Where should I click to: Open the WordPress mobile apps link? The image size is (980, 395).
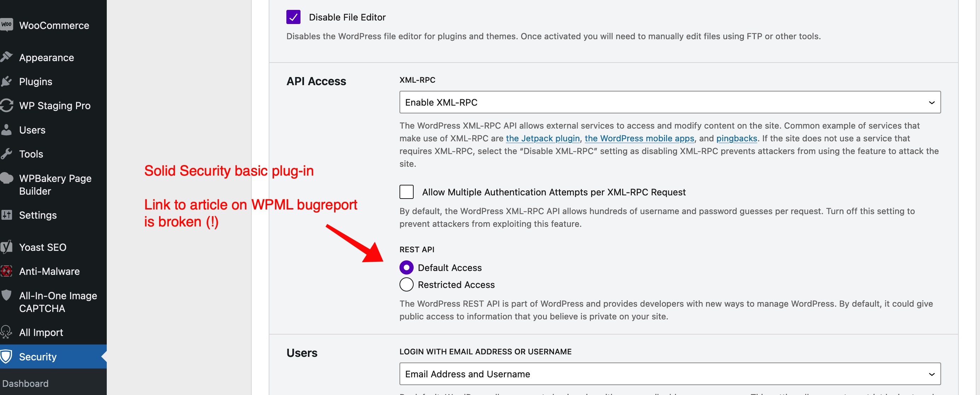pyautogui.click(x=639, y=138)
